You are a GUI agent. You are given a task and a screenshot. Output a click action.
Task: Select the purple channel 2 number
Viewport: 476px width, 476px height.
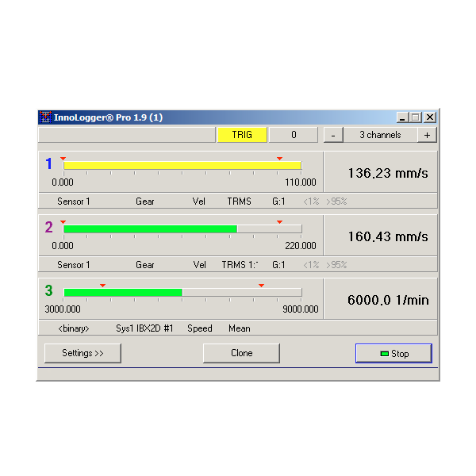[48, 228]
